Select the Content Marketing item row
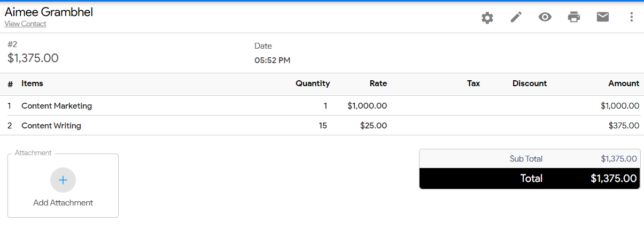Image resolution: width=644 pixels, height=229 pixels. pyautogui.click(x=324, y=106)
